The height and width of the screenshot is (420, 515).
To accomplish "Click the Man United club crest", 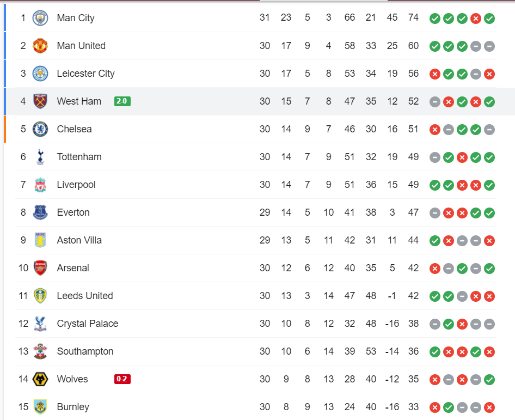I will (x=40, y=46).
